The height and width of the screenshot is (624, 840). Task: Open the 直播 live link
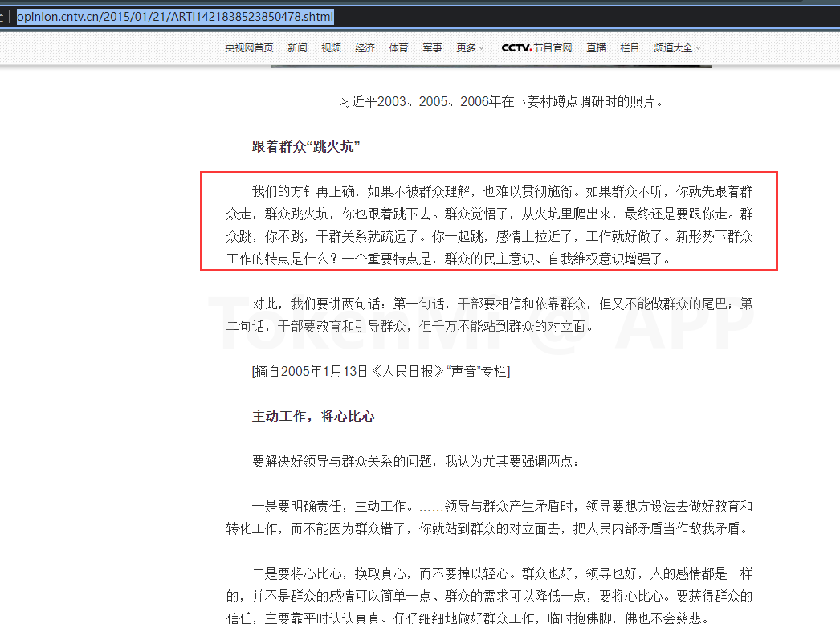tap(596, 48)
